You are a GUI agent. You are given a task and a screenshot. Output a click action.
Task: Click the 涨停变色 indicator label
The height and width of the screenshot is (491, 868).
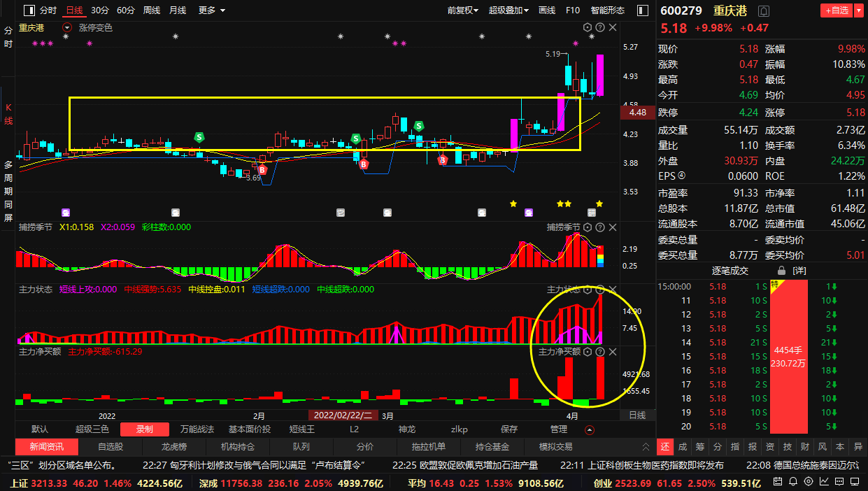tap(96, 27)
